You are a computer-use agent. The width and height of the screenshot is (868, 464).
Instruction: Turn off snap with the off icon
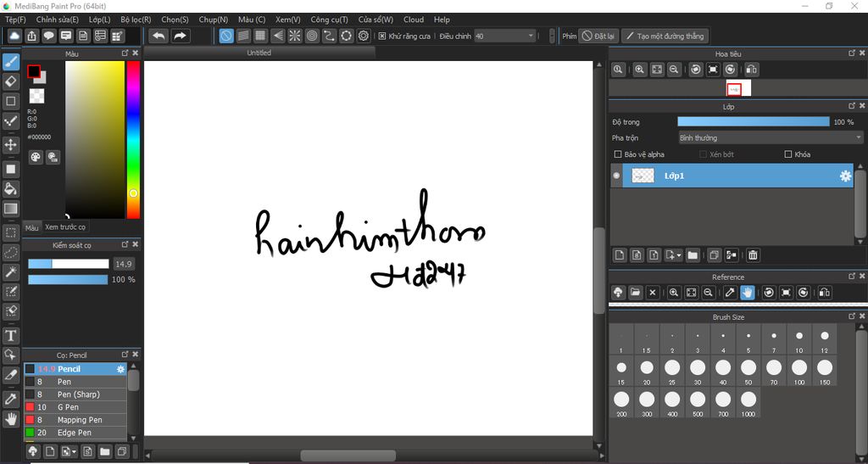(x=225, y=36)
